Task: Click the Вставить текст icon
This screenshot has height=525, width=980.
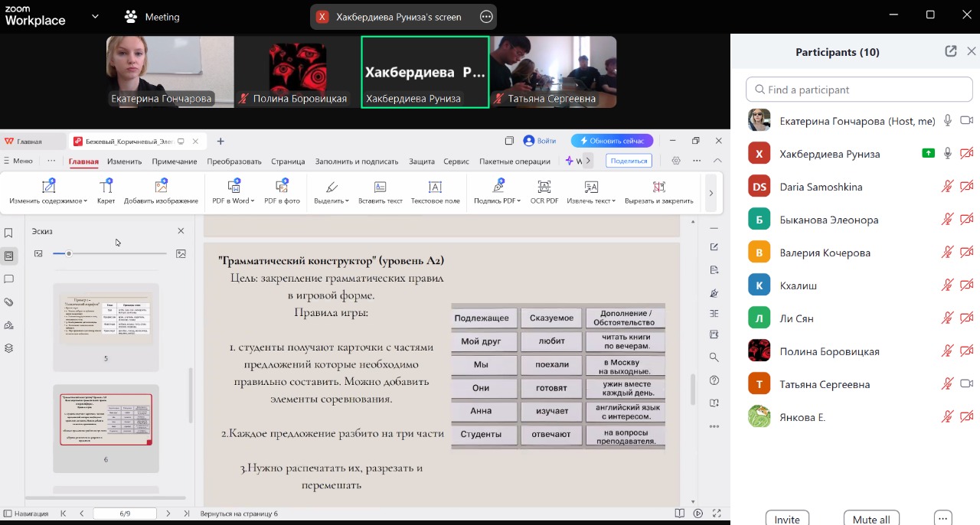Action: coord(380,187)
